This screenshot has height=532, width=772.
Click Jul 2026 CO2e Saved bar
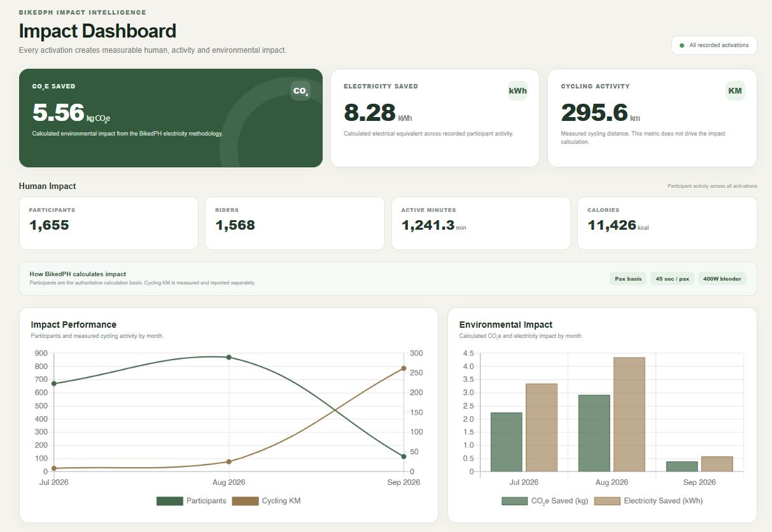coord(507,442)
